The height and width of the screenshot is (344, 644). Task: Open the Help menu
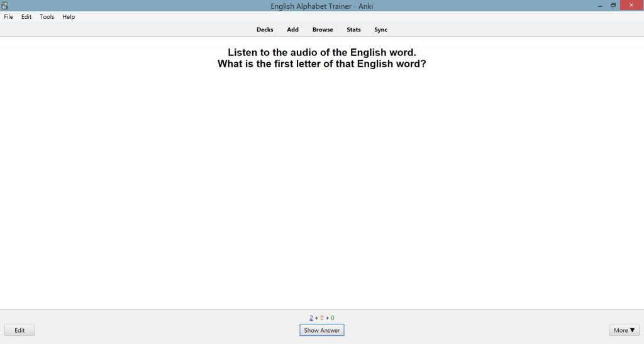pyautogui.click(x=69, y=17)
